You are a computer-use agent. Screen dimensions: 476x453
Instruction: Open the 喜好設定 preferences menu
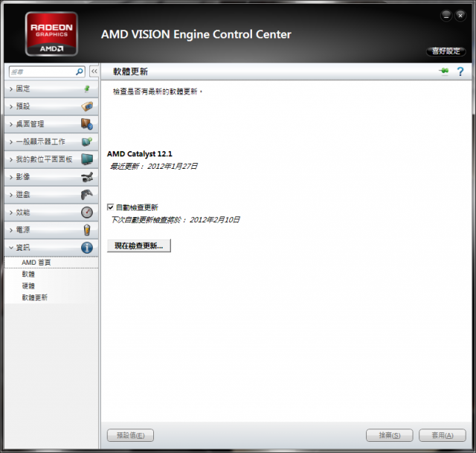point(446,51)
